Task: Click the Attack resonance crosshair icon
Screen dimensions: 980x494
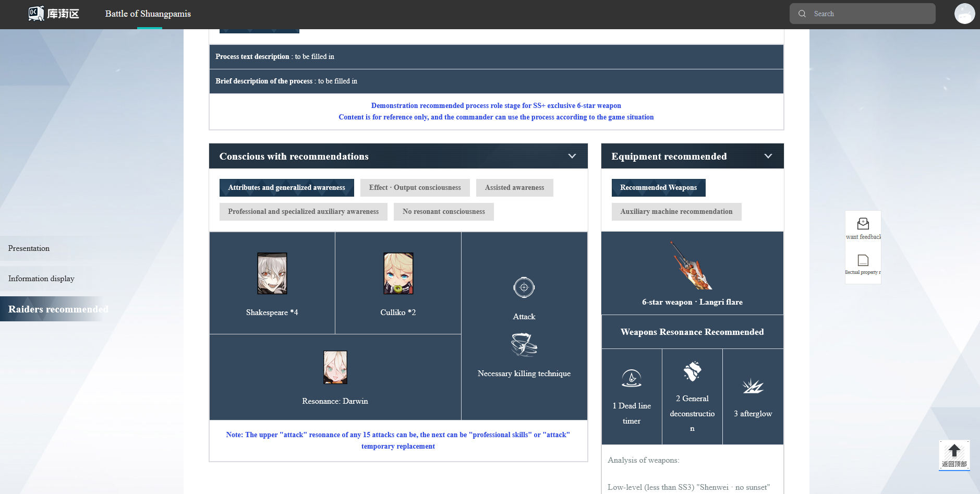Action: click(x=524, y=287)
